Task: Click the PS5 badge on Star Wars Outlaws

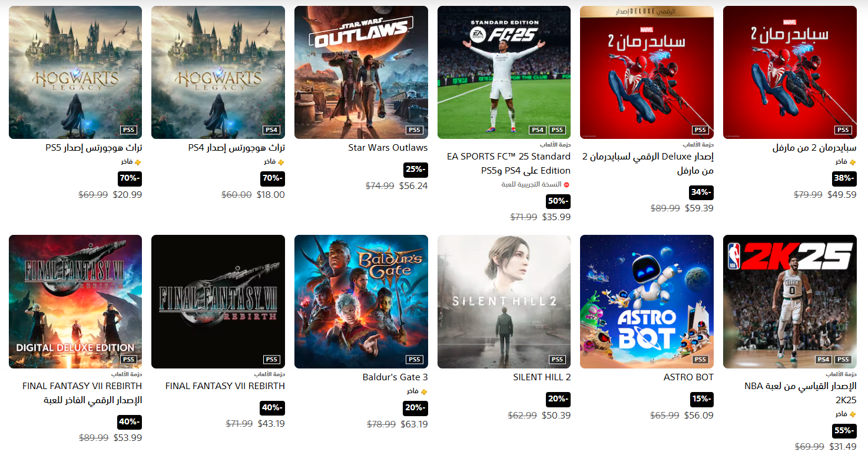Action: pos(415,130)
